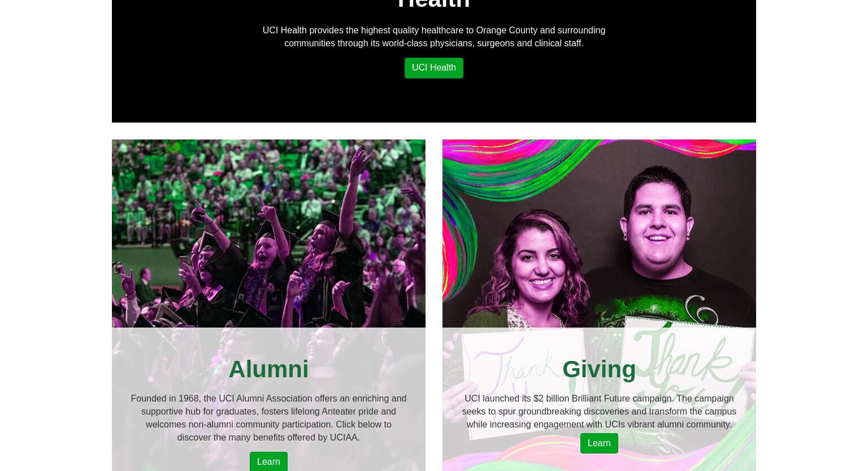868x471 pixels.
Task: Click the green UCI Health button
Action: tap(433, 68)
